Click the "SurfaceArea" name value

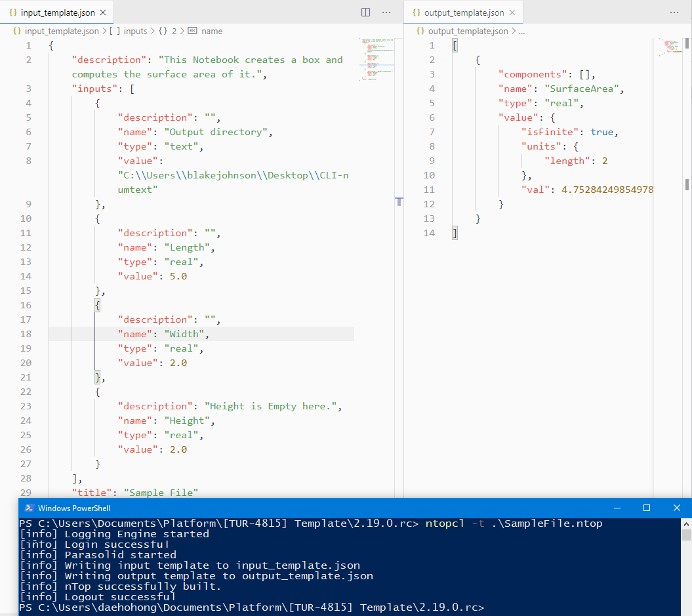pos(582,89)
